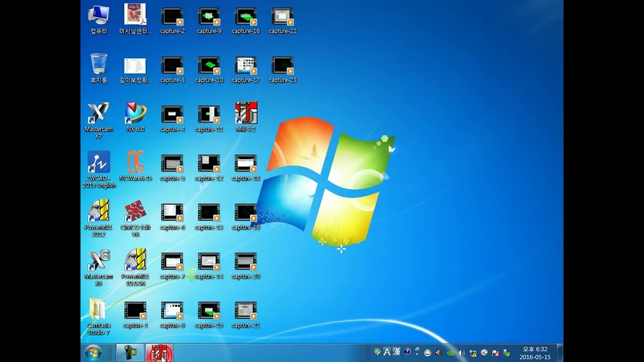Open the taskbar clock and date
Viewport: 644px width, 362px height.
[535, 353]
